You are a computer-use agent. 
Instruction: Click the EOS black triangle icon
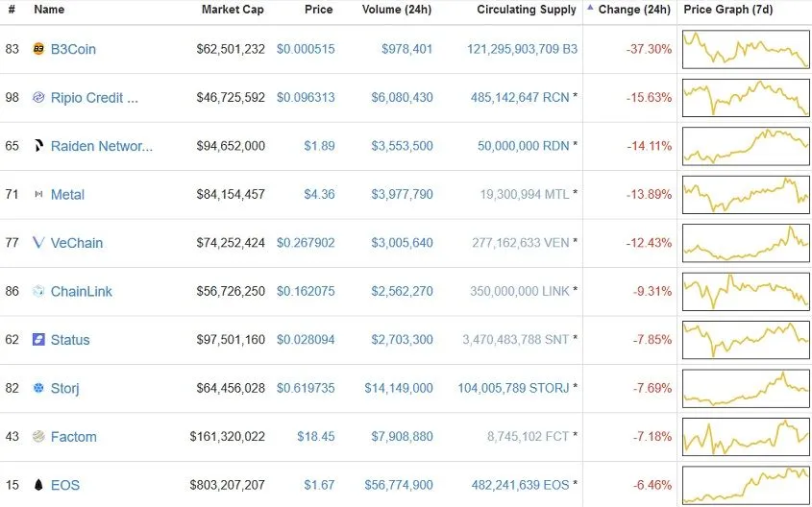point(38,485)
